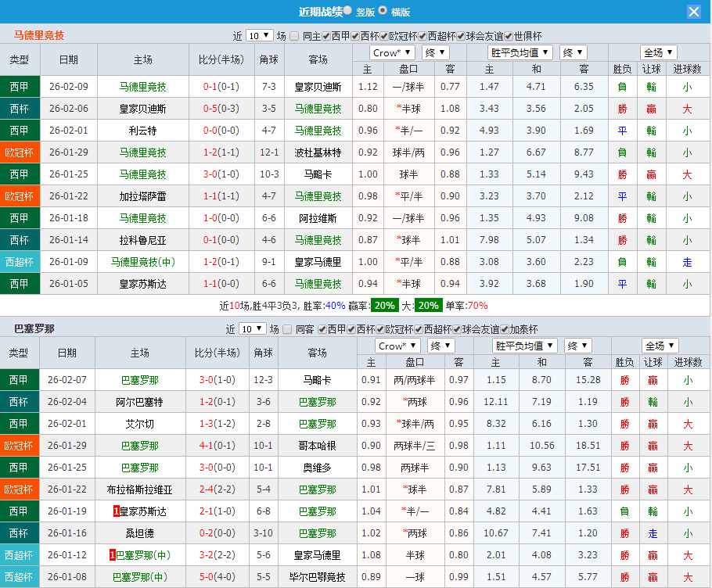Open the 终 odds-stage dropdown

(436, 52)
